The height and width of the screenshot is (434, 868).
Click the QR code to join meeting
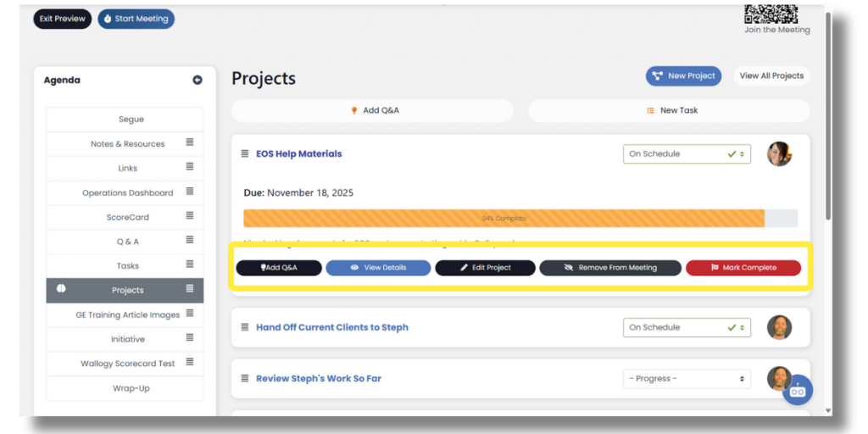(771, 14)
